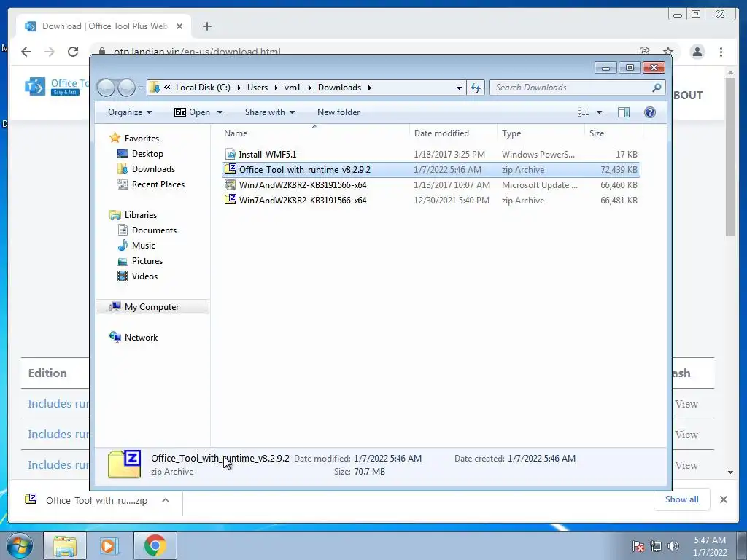Viewport: 747px width, 560px height.
Task: Open new Chrome tab with plus
Action: (x=206, y=26)
